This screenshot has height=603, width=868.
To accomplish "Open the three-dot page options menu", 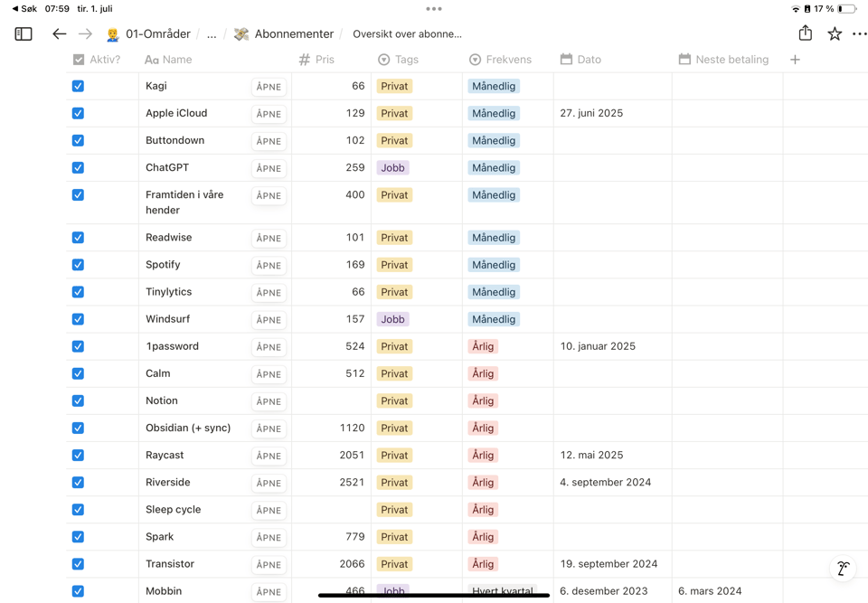I will point(859,34).
